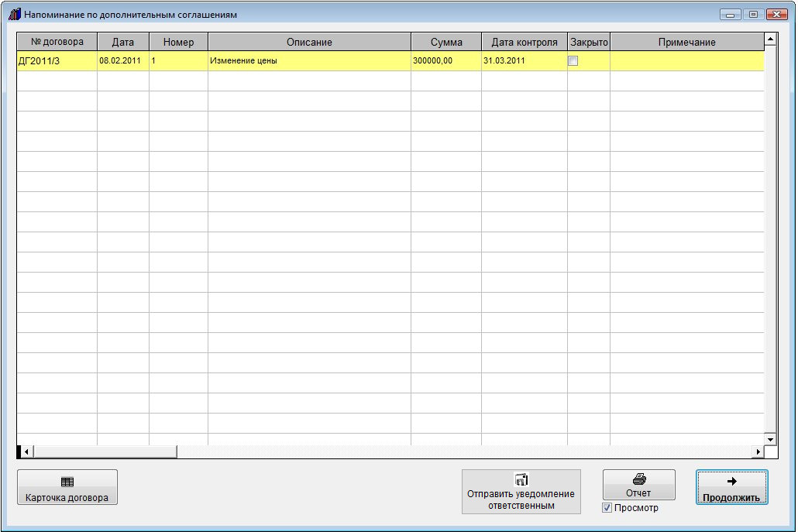
Task: Select the Дата контроля column header
Action: [x=525, y=42]
